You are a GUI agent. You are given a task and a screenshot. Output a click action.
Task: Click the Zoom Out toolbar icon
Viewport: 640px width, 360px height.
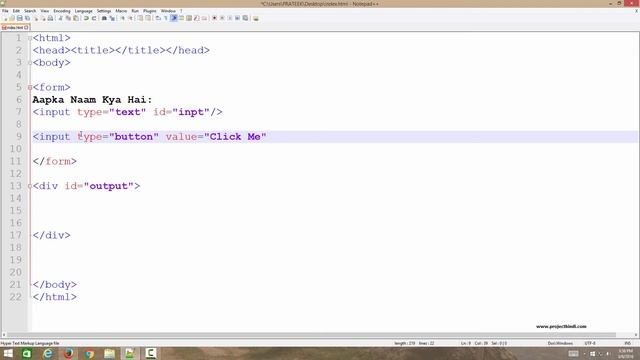click(x=131, y=18)
